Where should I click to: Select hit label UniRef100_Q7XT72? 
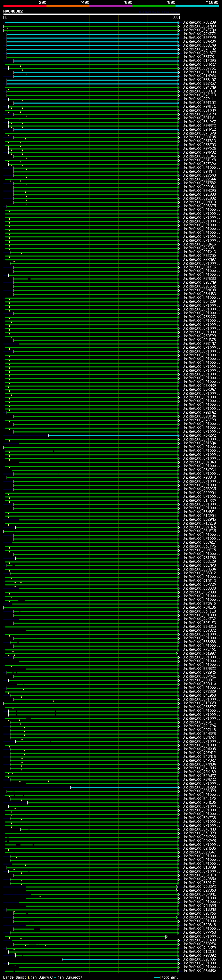pos(199,34)
